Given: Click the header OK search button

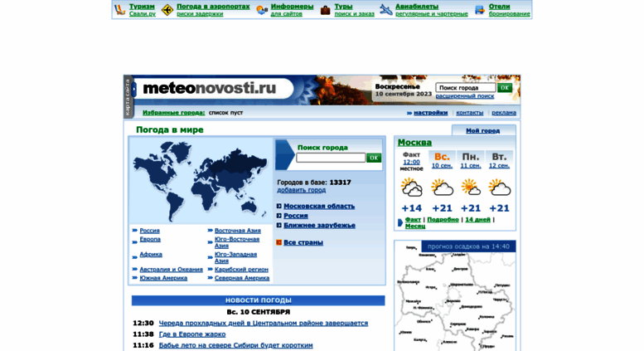Looking at the screenshot, I should coord(505,88).
